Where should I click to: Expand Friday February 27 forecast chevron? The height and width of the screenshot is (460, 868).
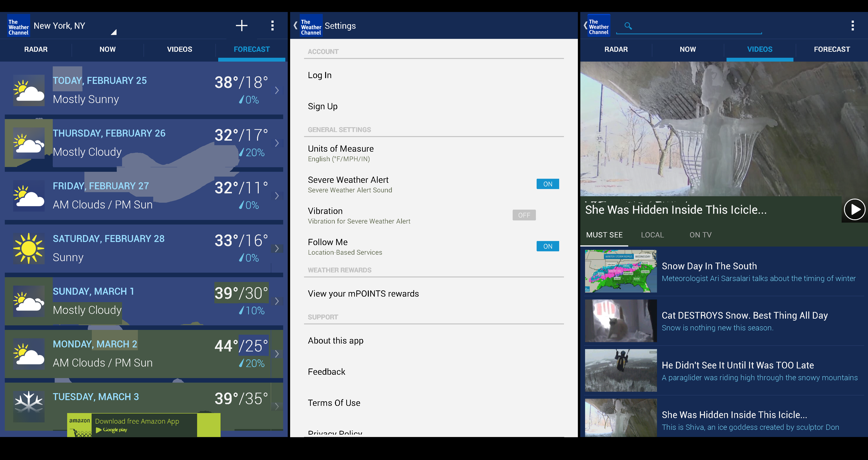(277, 196)
